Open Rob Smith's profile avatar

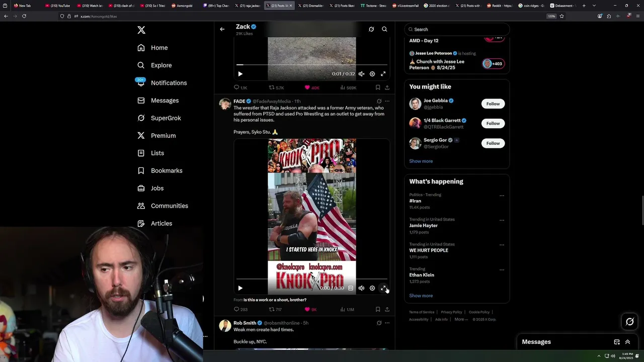pyautogui.click(x=225, y=326)
